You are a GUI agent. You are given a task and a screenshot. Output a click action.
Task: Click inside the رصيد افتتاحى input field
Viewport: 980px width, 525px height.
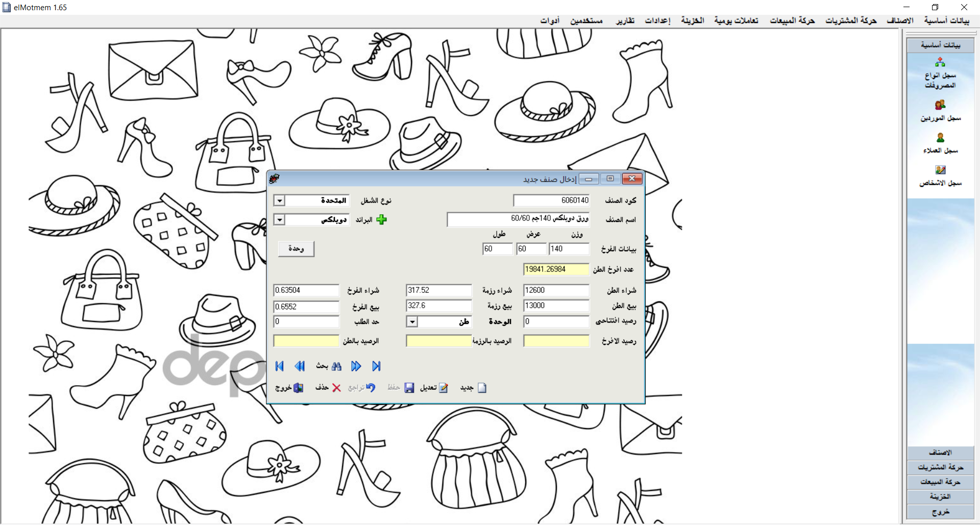[x=556, y=322]
